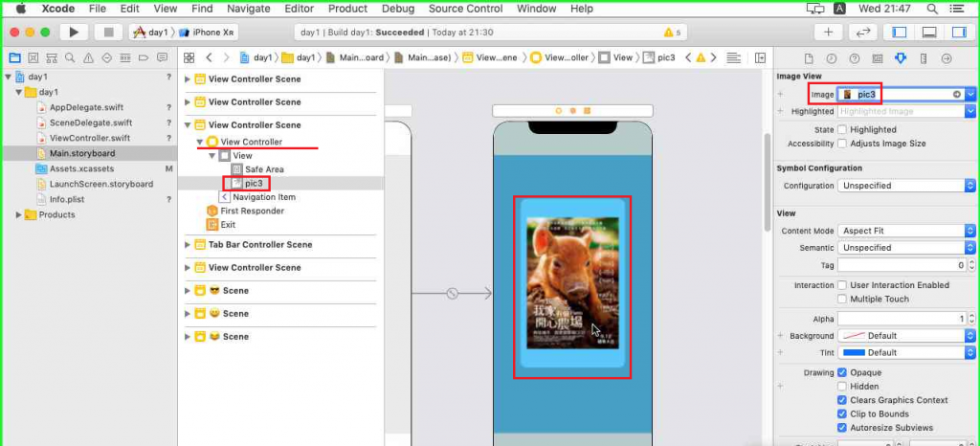The height and width of the screenshot is (446, 980).
Task: Open the editor options lines icon
Action: [x=734, y=57]
